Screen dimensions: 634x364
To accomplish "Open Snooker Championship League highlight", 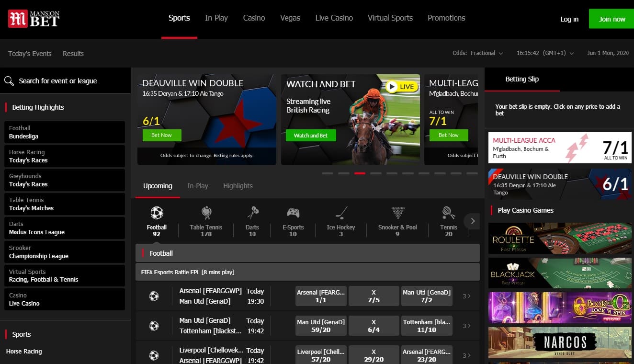I will pos(65,252).
